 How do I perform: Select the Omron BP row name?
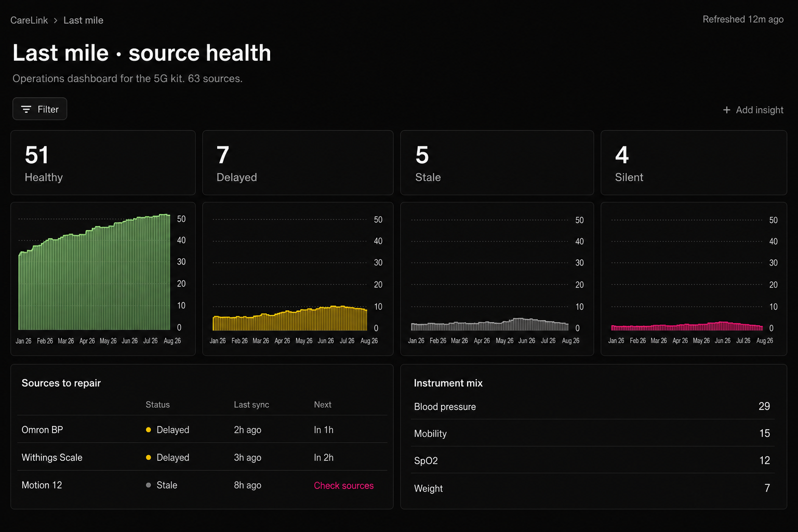42,430
